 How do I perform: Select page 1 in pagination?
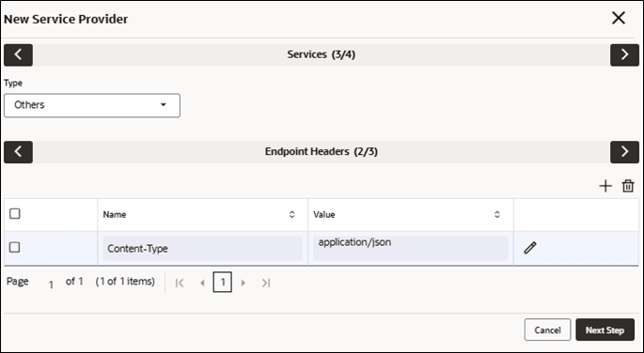coord(222,282)
